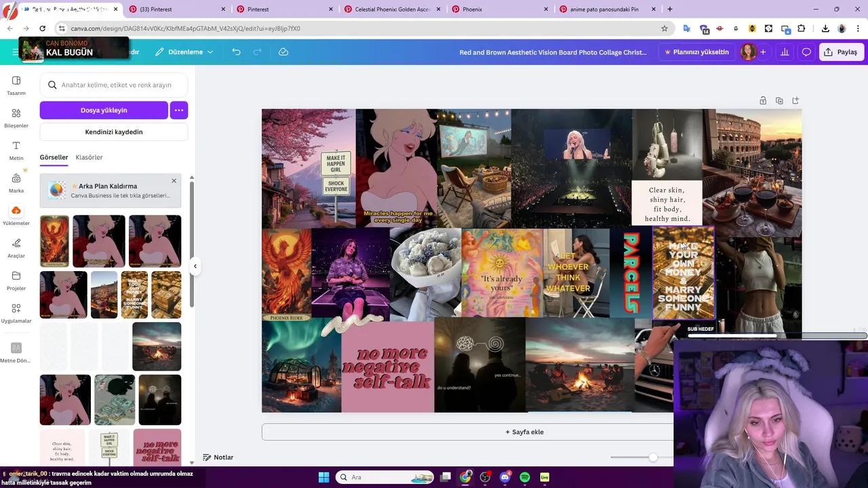Screen dimensions: 868x488
Task: Select the campfire sunset upload thumbnail
Action: [157, 346]
